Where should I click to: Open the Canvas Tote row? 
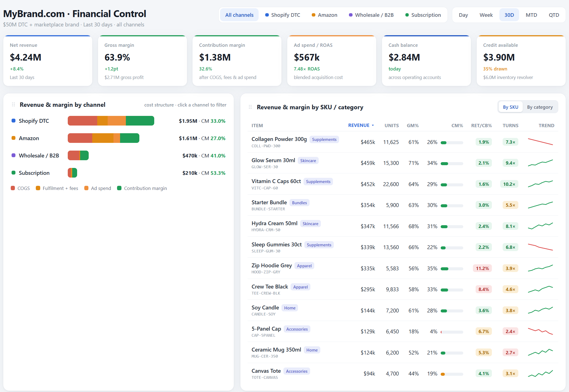click(403, 374)
